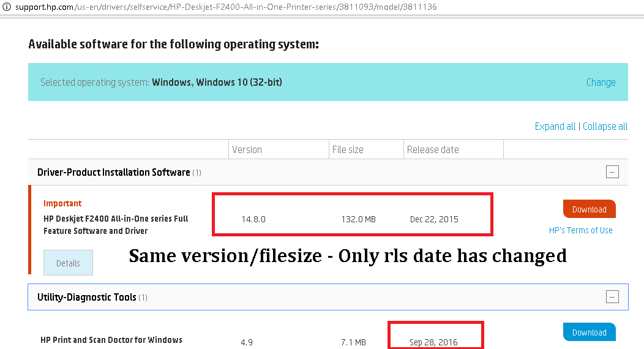Viewport: 644px width, 349px height.
Task: Expand all software categories
Action: [555, 127]
